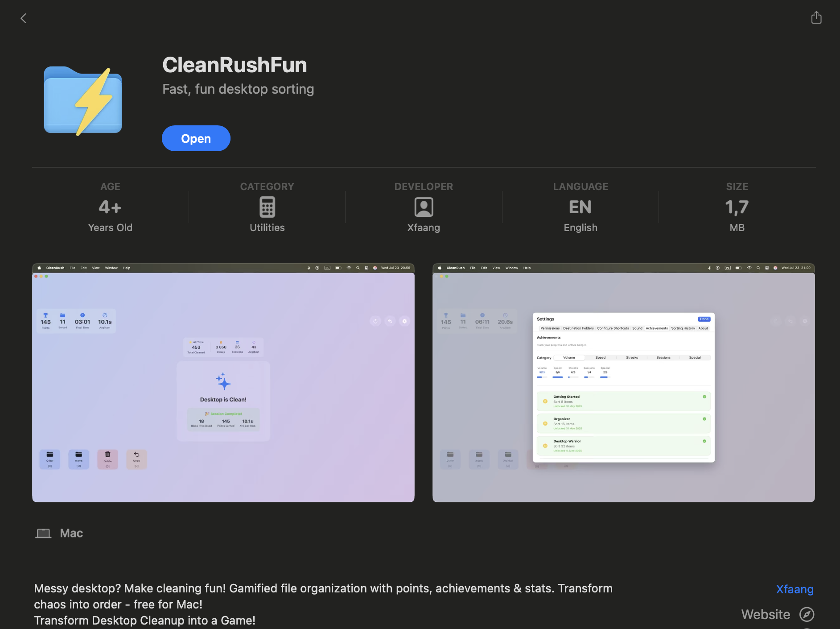Click the compass icon beside Website
This screenshot has width=840, height=629.
[x=807, y=614]
